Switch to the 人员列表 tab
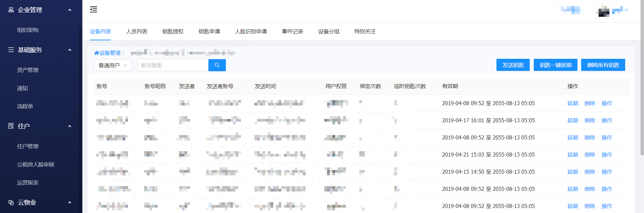 point(136,31)
